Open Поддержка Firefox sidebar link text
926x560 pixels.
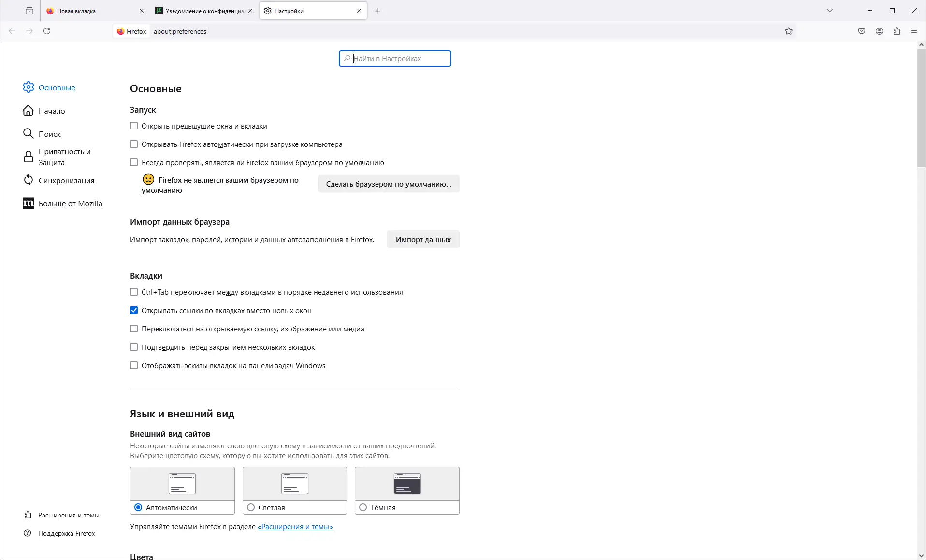[67, 533]
